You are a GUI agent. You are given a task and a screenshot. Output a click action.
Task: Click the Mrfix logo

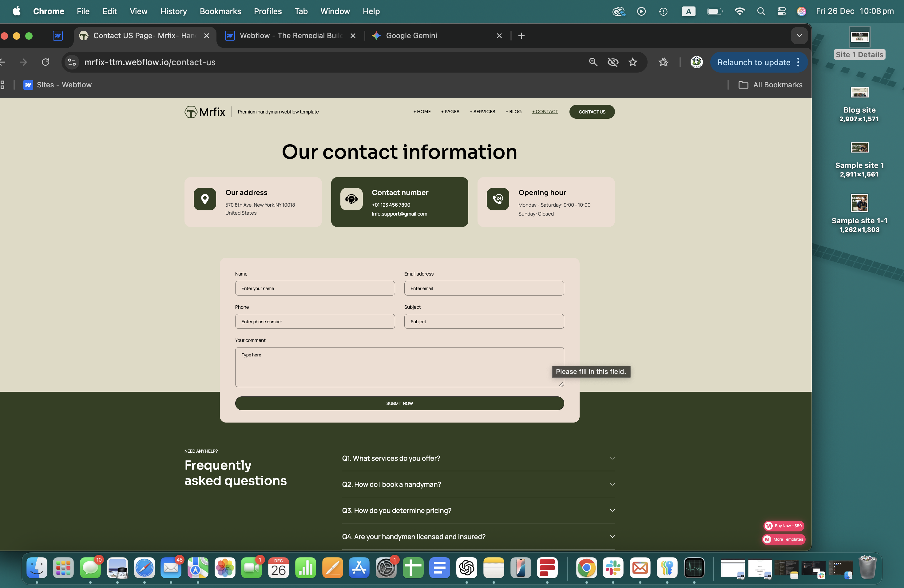tap(205, 112)
